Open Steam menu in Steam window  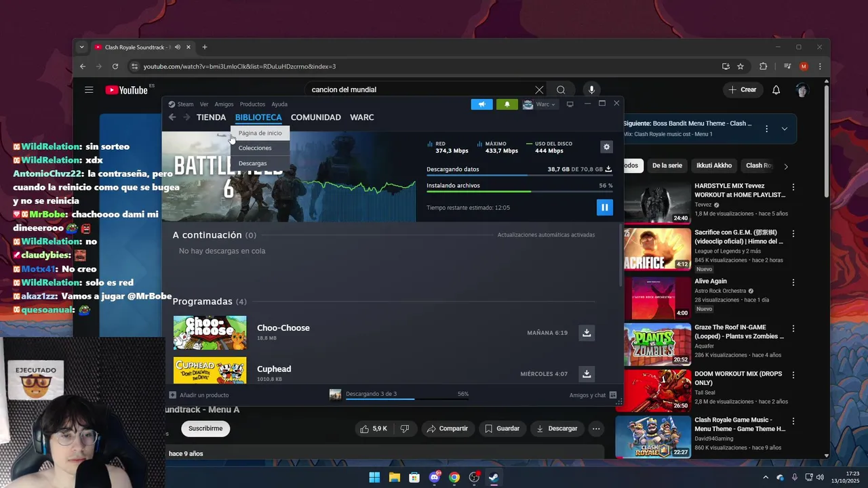(181, 104)
